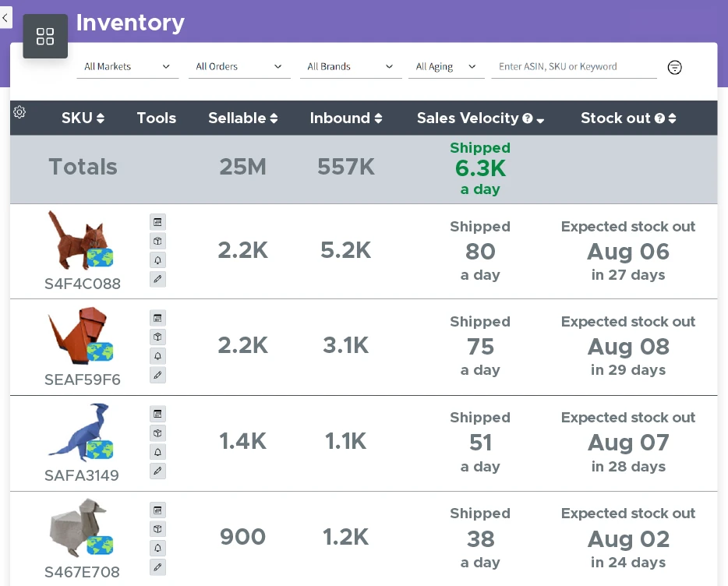The image size is (728, 586).
Task: Open box tool for S4F4C088
Action: pyautogui.click(x=158, y=241)
